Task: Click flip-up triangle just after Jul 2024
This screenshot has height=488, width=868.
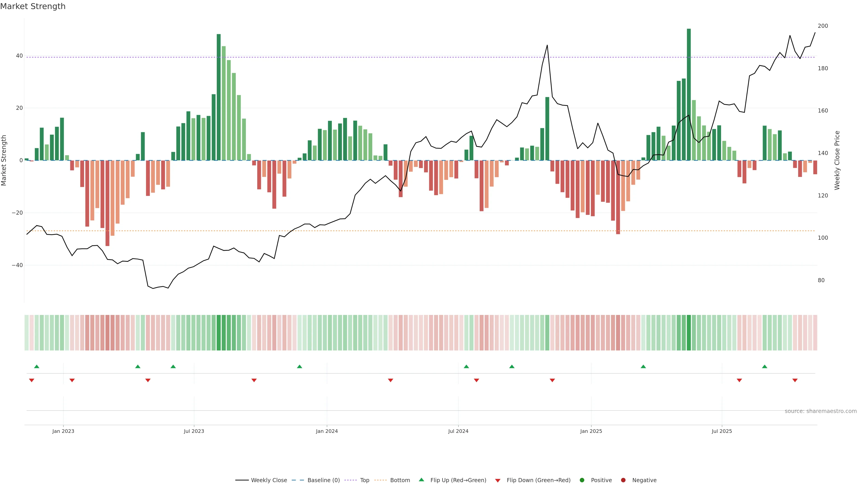Action: 466,366
